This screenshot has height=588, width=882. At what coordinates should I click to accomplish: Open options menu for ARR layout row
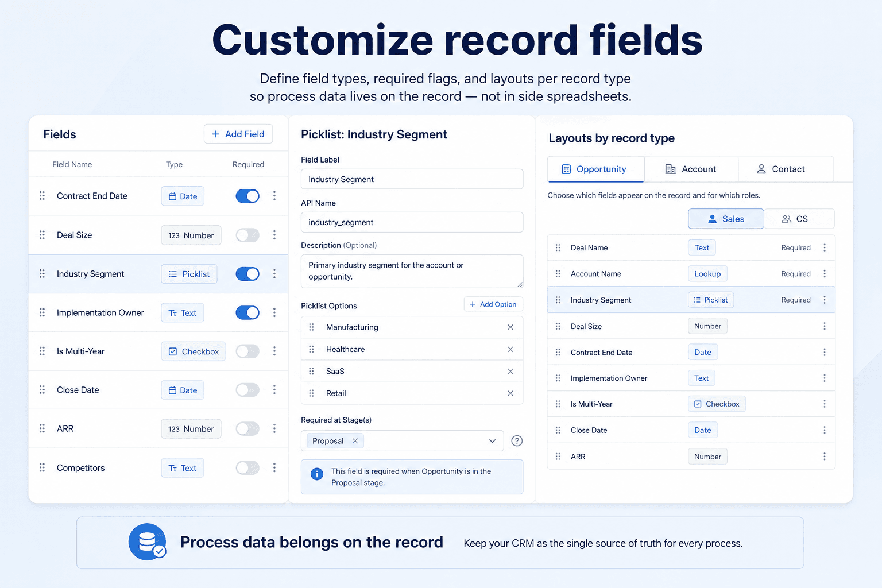(x=825, y=457)
